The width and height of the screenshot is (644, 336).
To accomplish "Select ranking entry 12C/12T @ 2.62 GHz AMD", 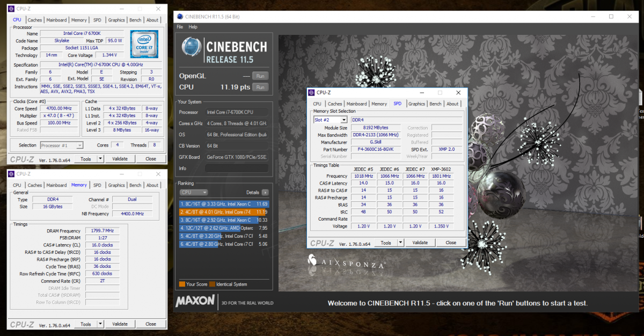I will tap(224, 228).
